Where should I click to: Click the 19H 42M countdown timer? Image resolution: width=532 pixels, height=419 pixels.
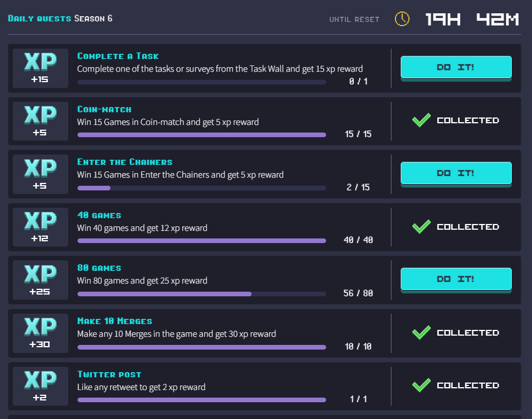(472, 19)
